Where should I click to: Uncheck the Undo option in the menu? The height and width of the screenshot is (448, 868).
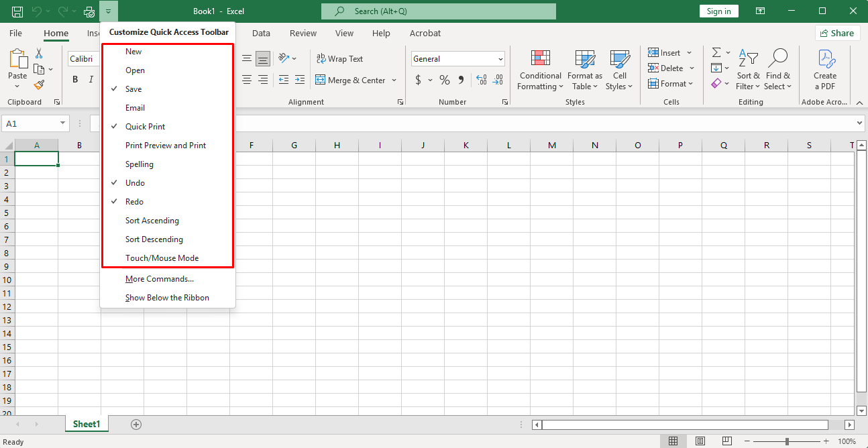[135, 183]
